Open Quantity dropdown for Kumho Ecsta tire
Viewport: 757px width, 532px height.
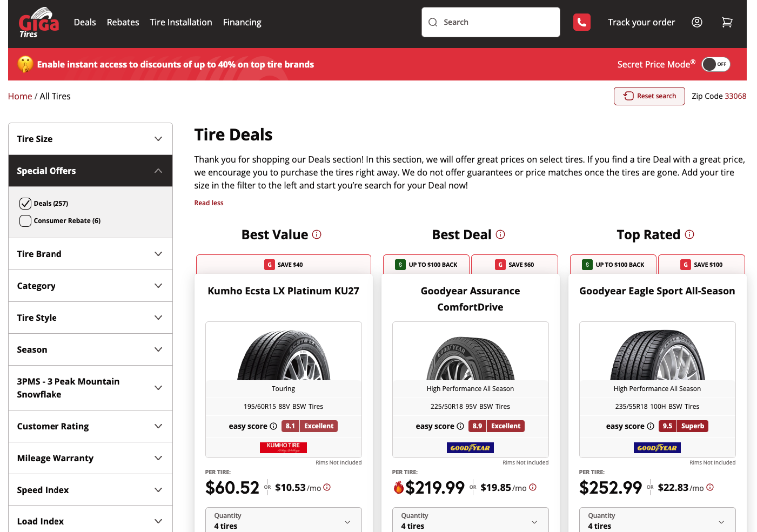(x=283, y=521)
